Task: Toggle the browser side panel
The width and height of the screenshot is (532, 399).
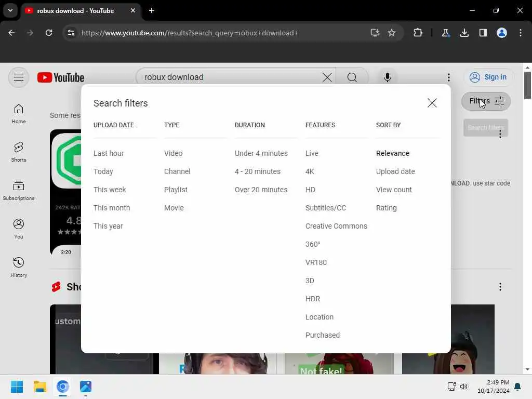Action: pyautogui.click(x=483, y=33)
